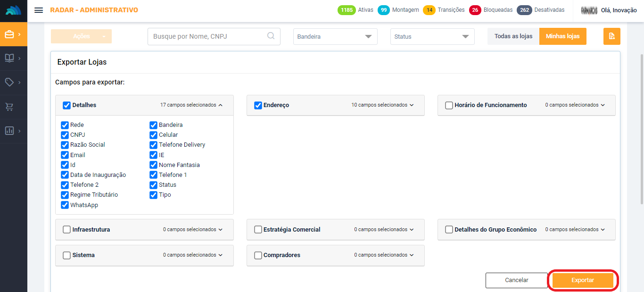Focus the Busque por Nome, CNPJ field

(207, 36)
